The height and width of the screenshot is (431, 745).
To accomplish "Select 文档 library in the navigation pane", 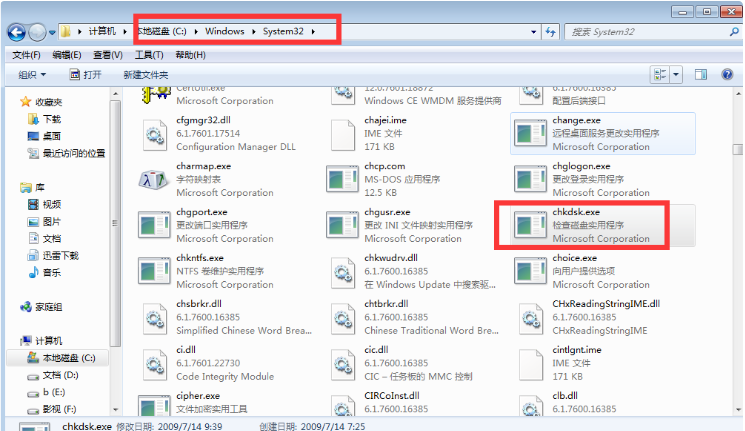I will click(x=52, y=239).
